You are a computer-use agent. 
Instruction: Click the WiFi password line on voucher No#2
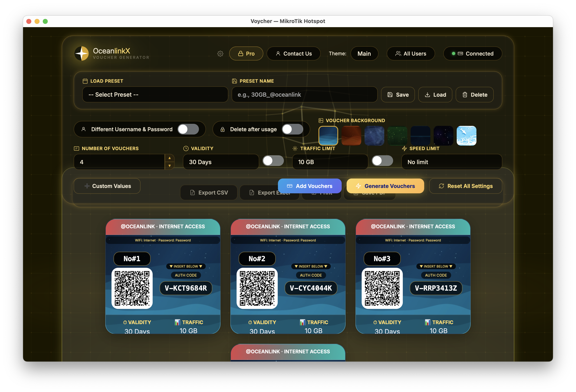288,240
